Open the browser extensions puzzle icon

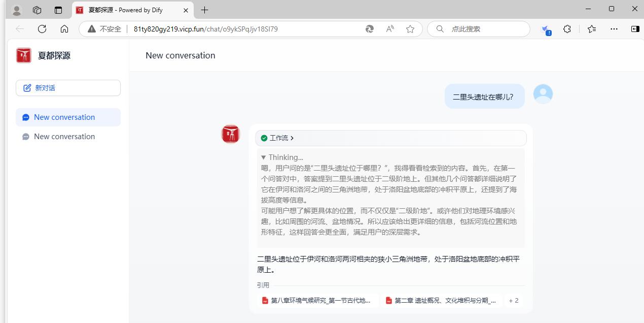(567, 29)
